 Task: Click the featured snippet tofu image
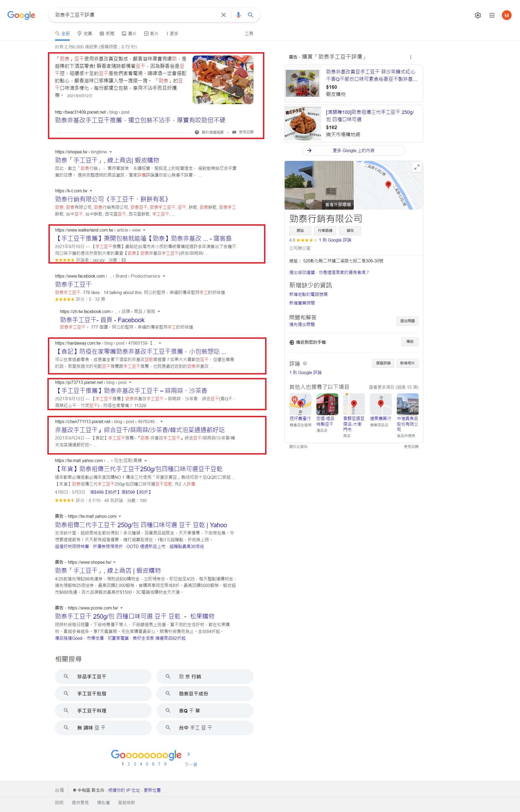(x=223, y=80)
